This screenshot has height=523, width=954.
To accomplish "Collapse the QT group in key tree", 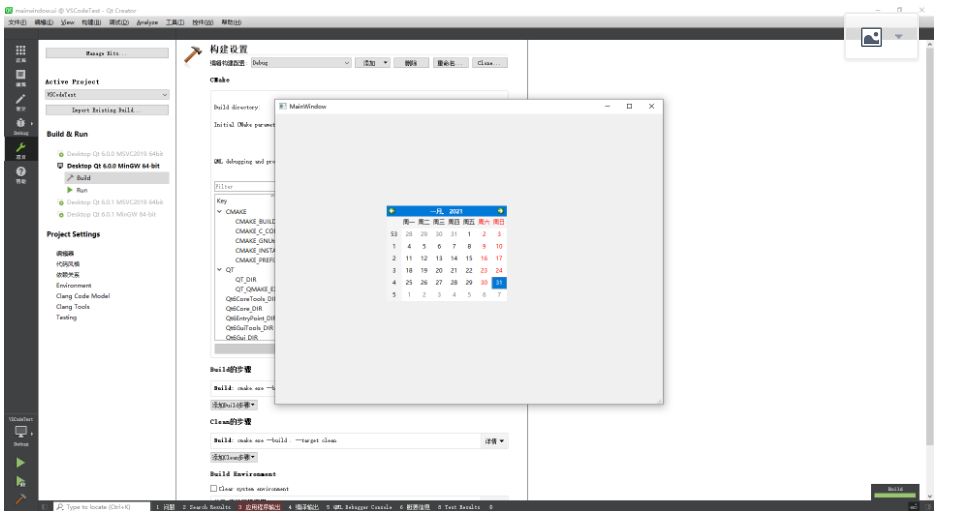I will [x=220, y=269].
